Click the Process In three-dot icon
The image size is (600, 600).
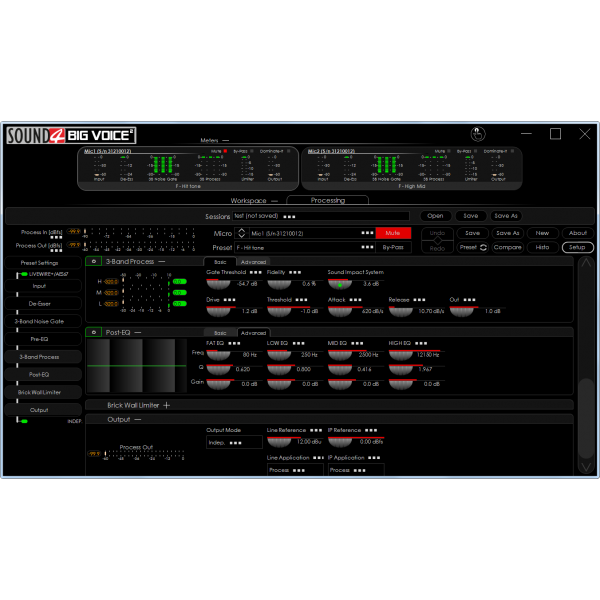pos(56,238)
